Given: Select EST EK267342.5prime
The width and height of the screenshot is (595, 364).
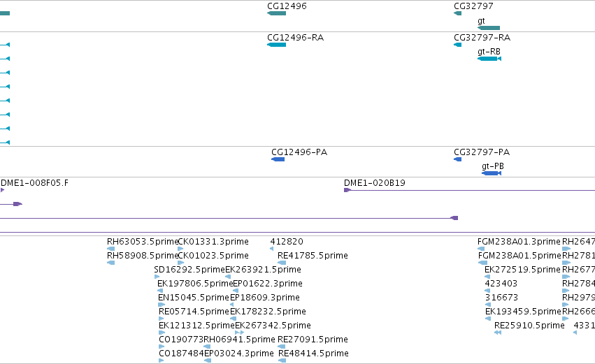Looking at the screenshot, I should [x=273, y=326].
